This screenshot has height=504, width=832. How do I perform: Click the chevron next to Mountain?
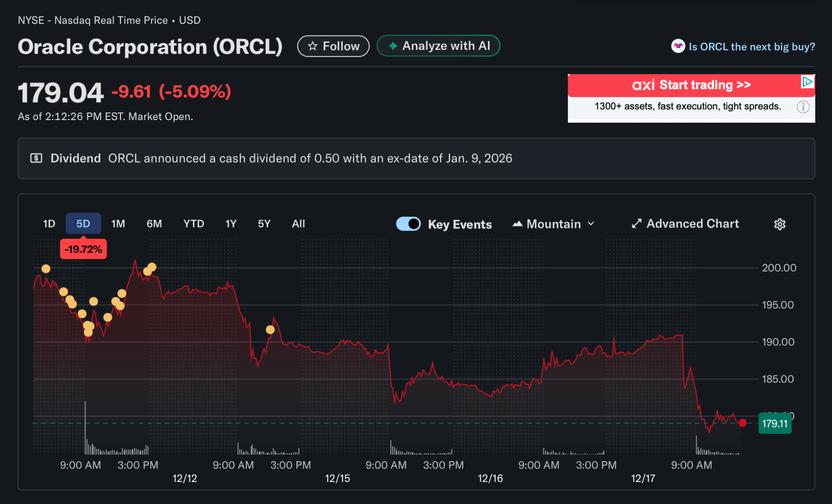(x=591, y=224)
